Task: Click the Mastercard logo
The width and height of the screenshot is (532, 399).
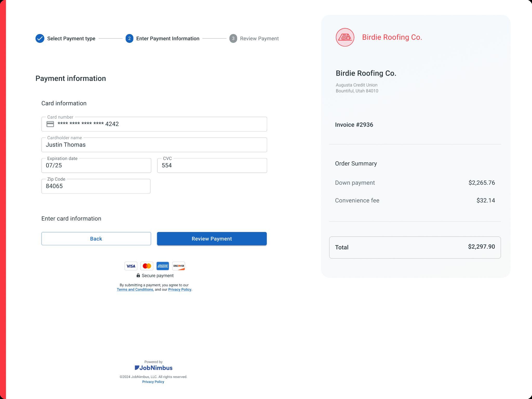Action: pyautogui.click(x=147, y=266)
